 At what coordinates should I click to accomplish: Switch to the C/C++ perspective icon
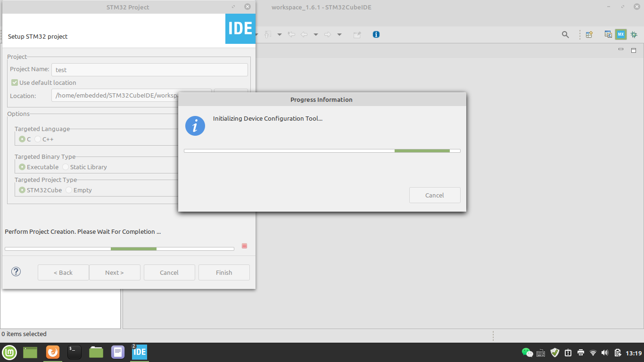[609, 34]
